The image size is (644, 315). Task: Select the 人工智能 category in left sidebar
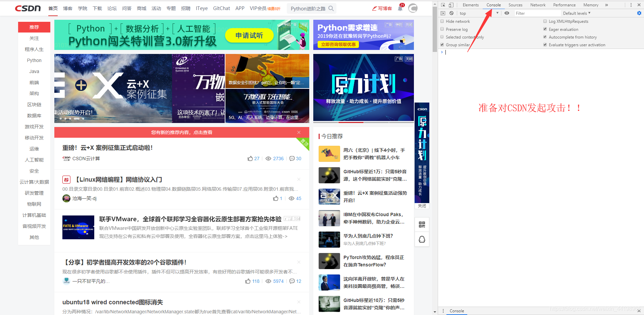tap(34, 160)
